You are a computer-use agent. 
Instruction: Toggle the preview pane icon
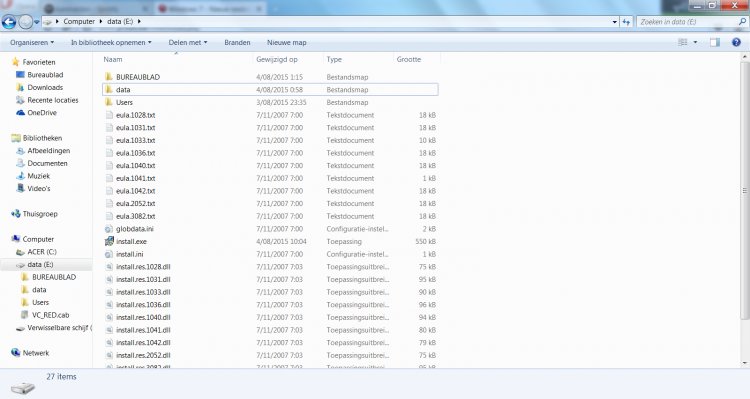point(715,42)
